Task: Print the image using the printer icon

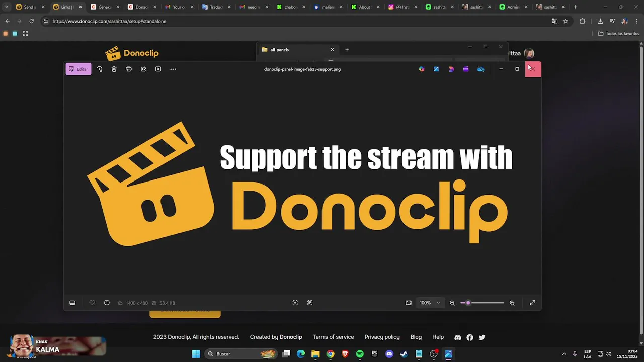Action: 129,69
